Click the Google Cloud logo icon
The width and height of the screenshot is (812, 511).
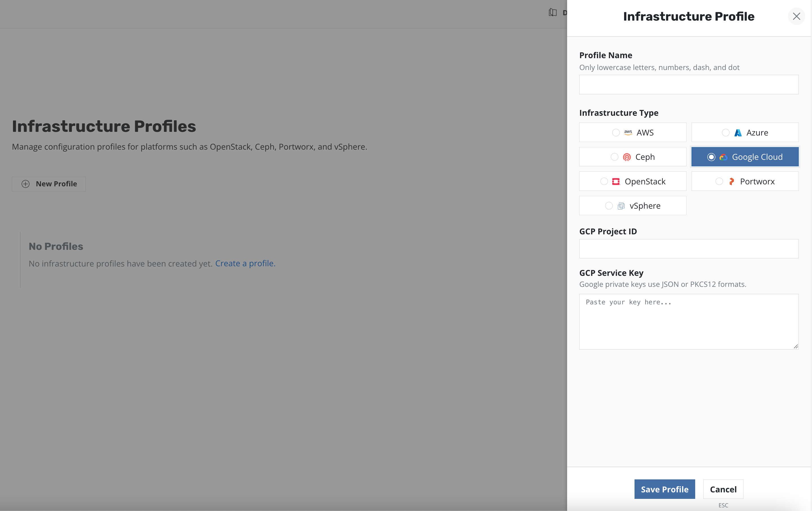(723, 157)
